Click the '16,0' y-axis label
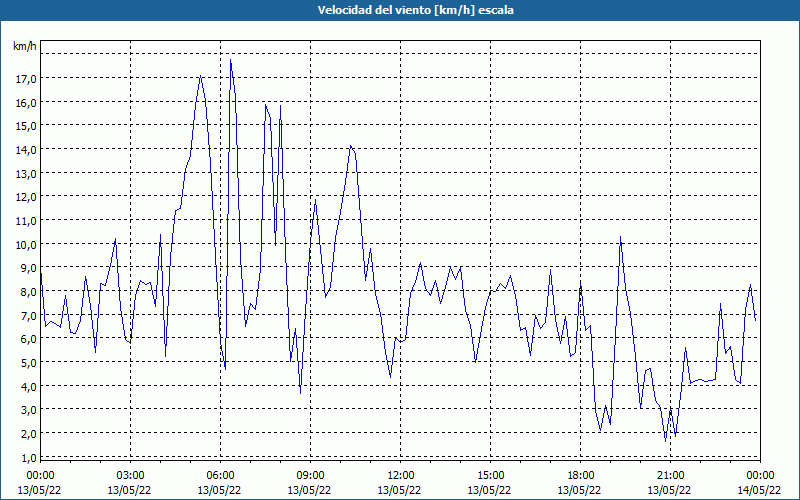 (x=26, y=103)
